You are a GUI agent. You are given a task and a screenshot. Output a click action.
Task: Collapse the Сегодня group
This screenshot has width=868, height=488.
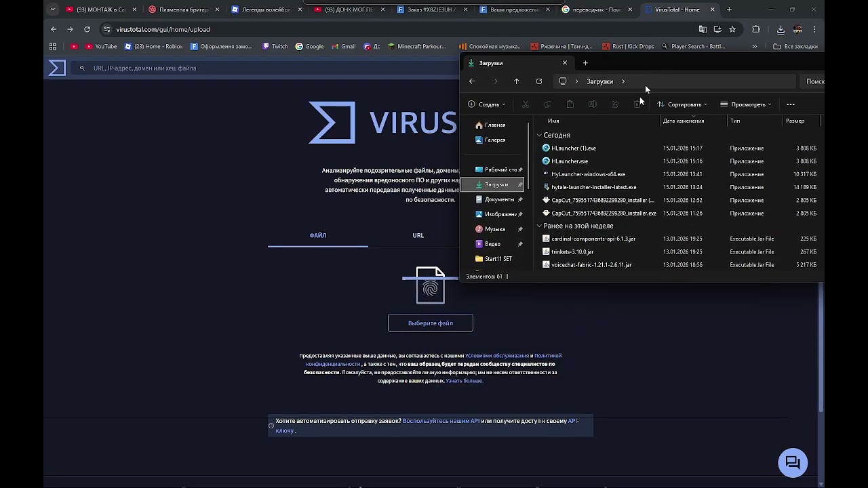click(x=540, y=136)
